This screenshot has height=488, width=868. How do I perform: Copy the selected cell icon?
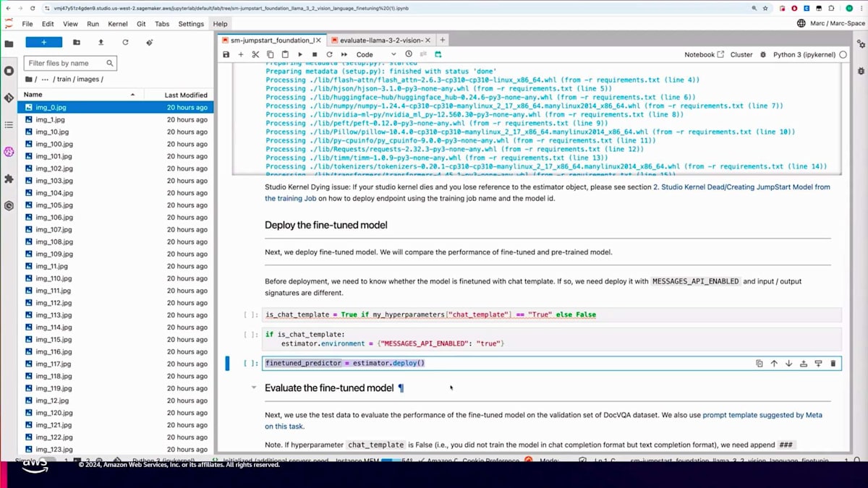click(x=271, y=54)
